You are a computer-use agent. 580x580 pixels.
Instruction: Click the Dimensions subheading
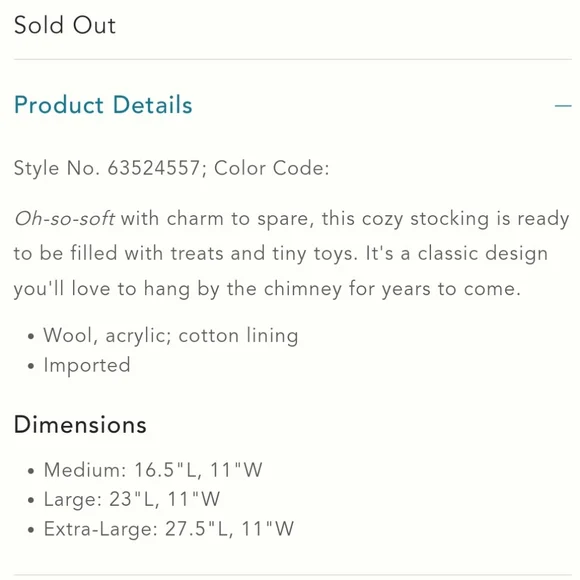click(x=80, y=425)
